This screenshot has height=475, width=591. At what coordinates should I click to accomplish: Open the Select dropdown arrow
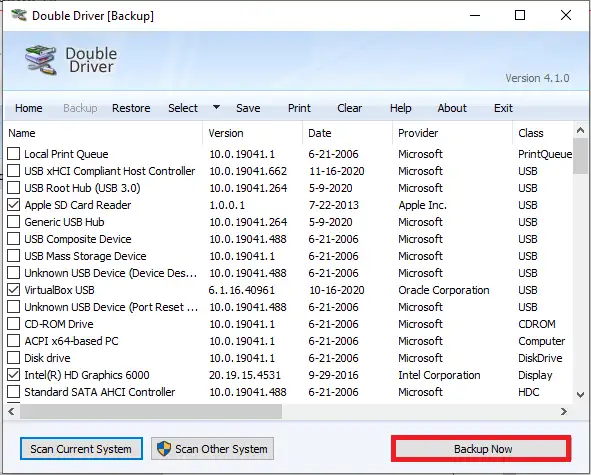click(x=216, y=107)
